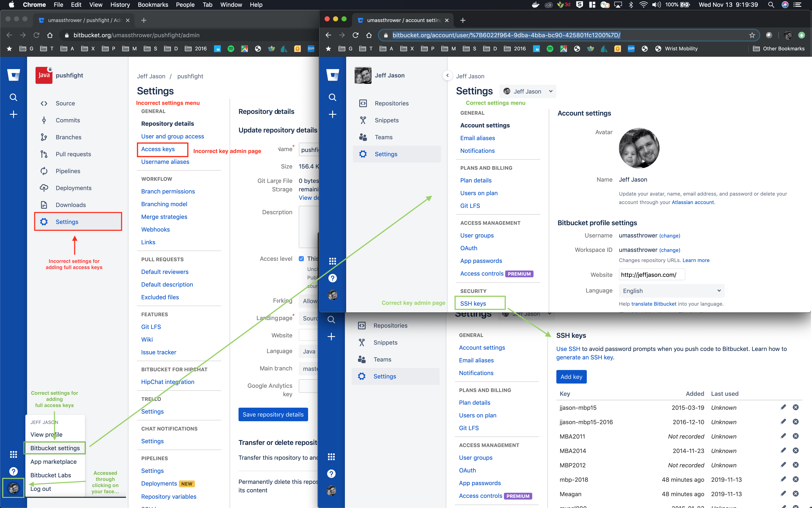
Task: Open the Jeff Jason account dropdown beside Settings
Action: [x=527, y=91]
